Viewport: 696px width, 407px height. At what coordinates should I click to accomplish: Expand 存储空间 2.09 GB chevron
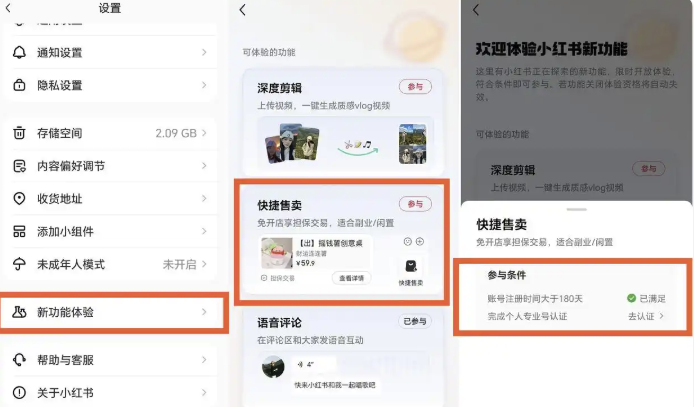coord(204,133)
